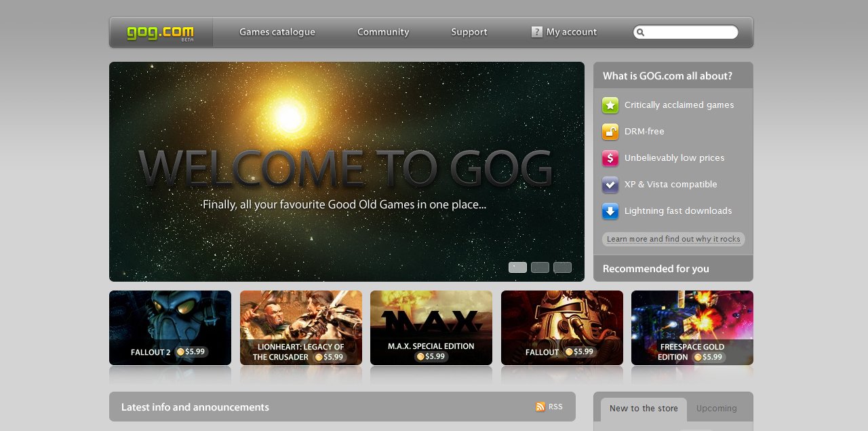Screen dimensions: 868x431
Task: Click the blue download arrow icon
Action: tap(610, 211)
